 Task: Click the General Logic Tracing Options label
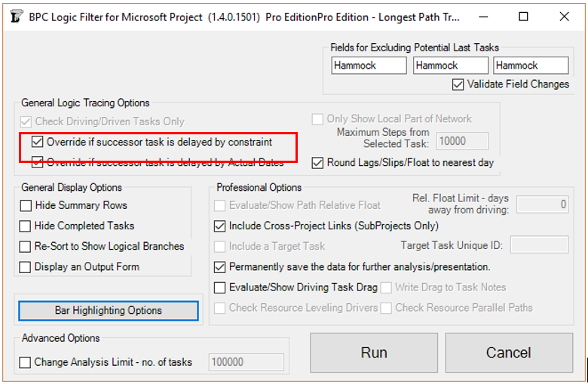[85, 103]
